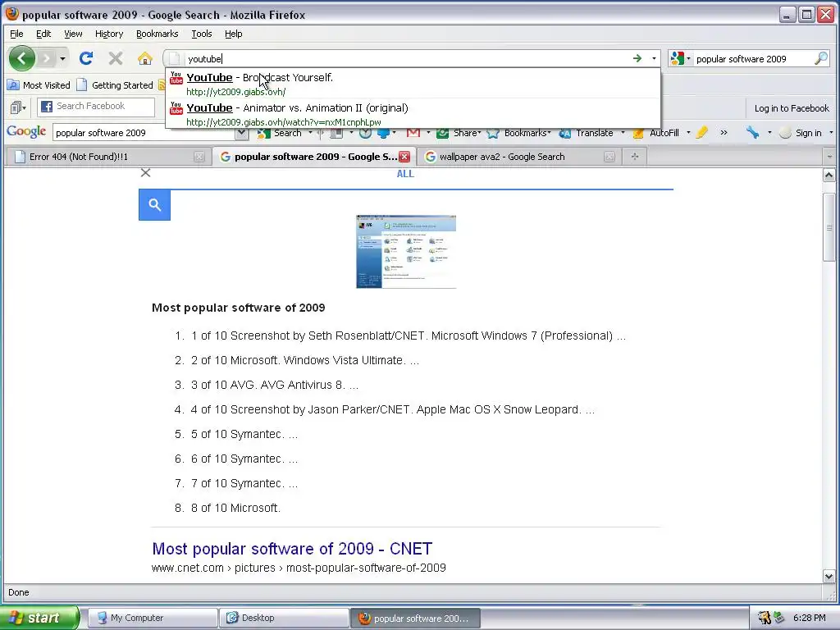Open the Edit menu

tap(43, 34)
